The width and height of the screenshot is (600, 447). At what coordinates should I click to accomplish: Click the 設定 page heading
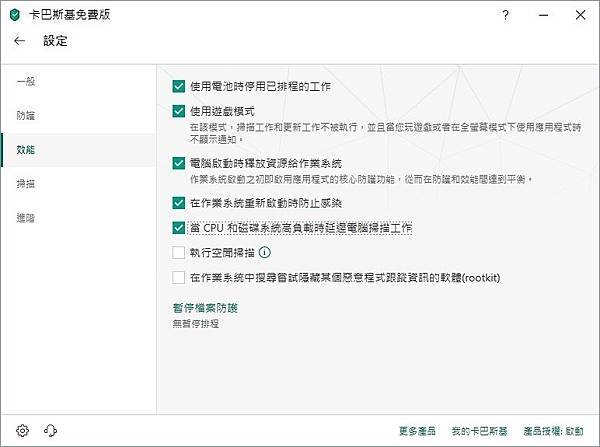(x=55, y=41)
